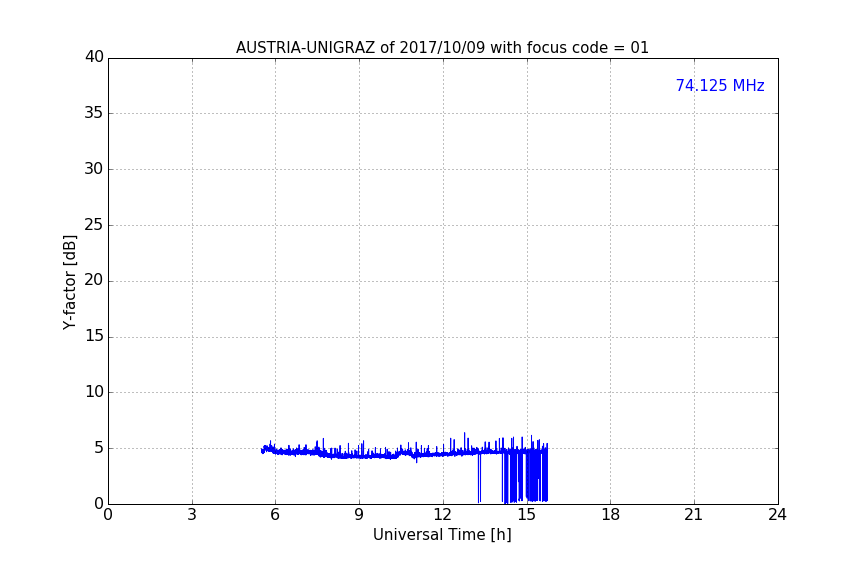Click the y-axis tick label 10
Image resolution: width=864 pixels, height=576 pixels.
(94, 392)
